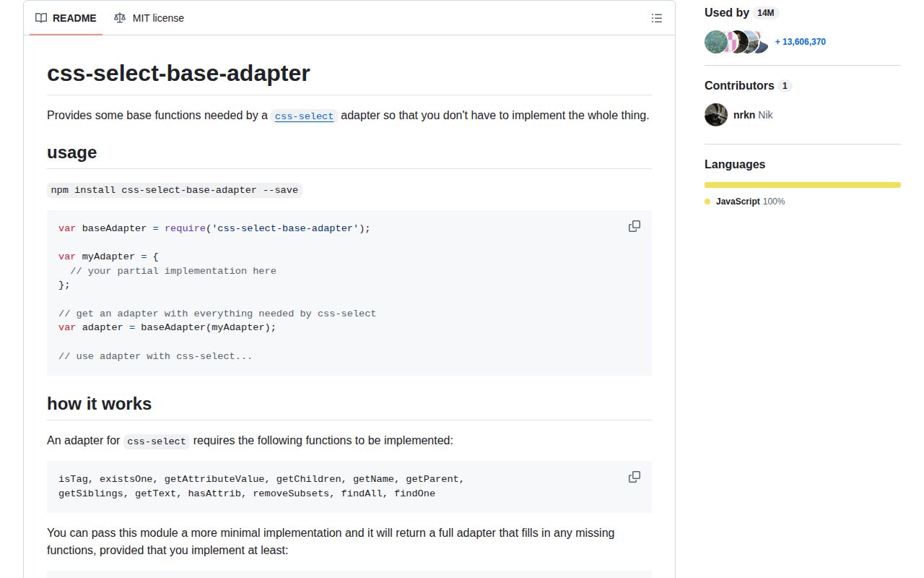
Task: Follow the css-select link in description
Action: pyautogui.click(x=305, y=116)
